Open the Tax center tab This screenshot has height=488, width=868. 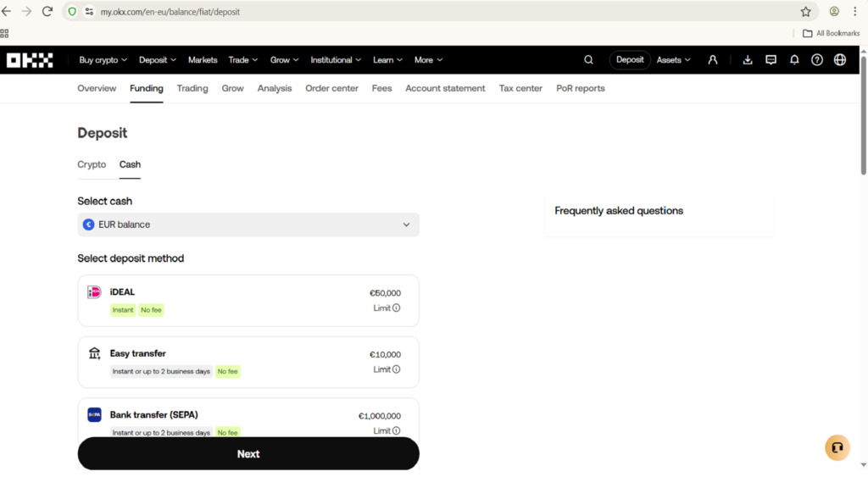(520, 88)
